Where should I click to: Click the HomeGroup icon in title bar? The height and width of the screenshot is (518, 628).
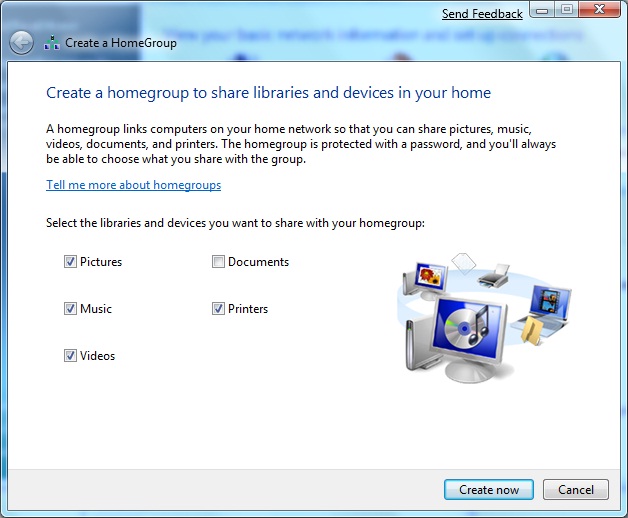click(52, 42)
